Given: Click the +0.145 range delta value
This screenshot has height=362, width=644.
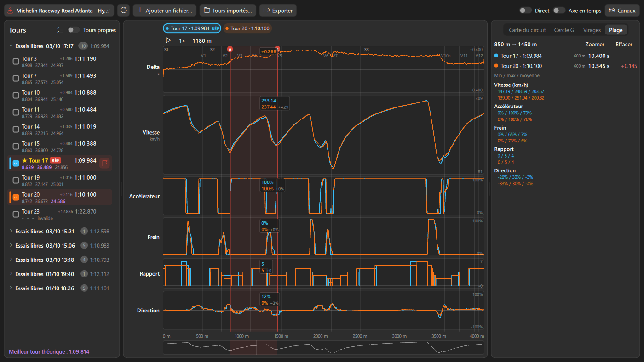Looking at the screenshot, I should coord(629,66).
